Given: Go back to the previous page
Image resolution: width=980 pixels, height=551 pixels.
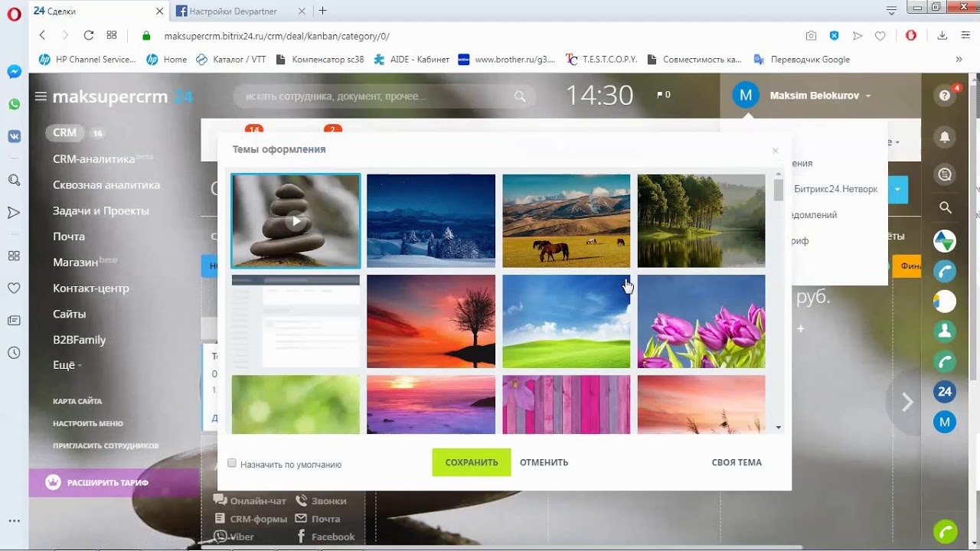Looking at the screenshot, I should [x=42, y=35].
